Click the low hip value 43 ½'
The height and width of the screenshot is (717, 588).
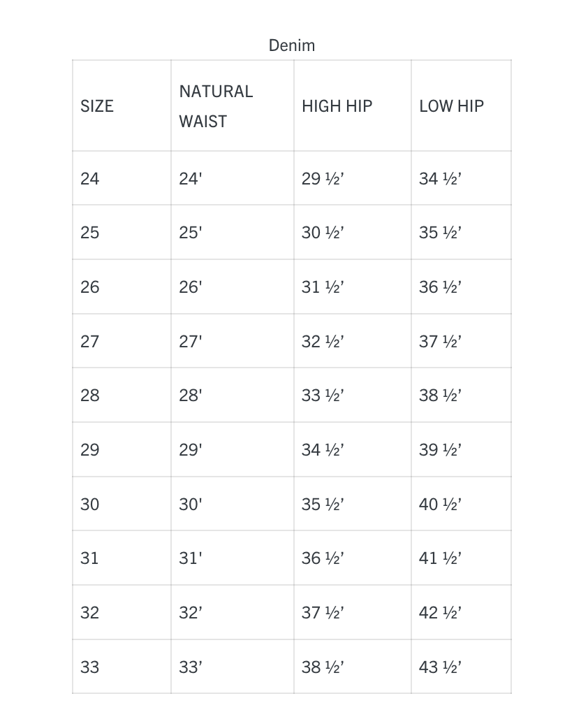tap(440, 667)
